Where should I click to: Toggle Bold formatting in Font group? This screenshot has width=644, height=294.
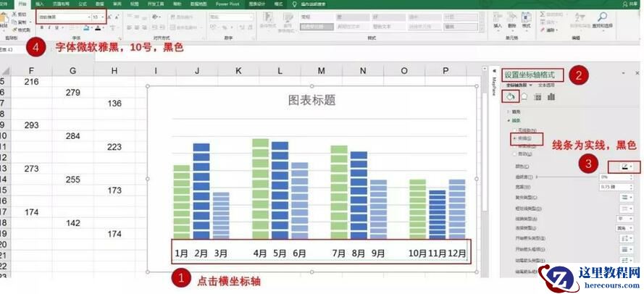41,28
